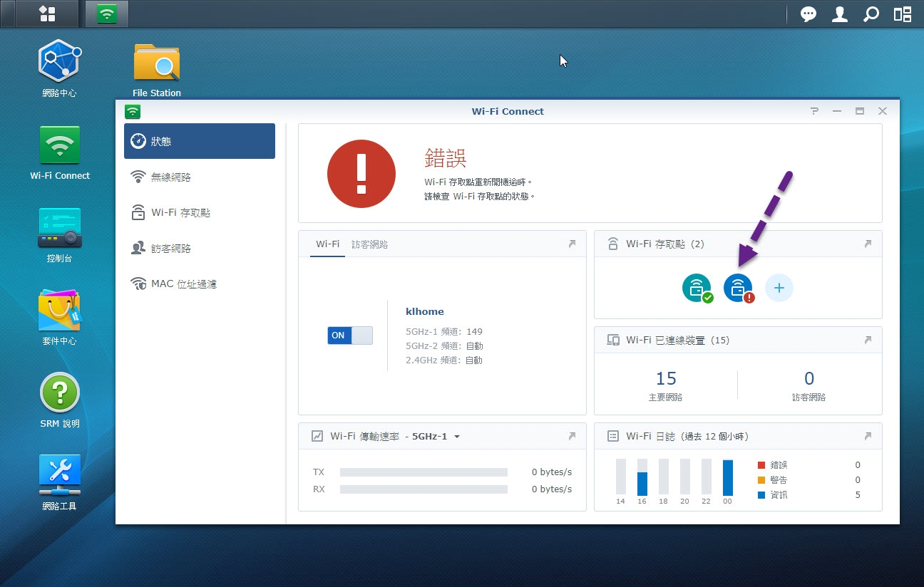Toggle the Wi-Fi ON switch off
Viewport: 924px width, 587px height.
[350, 335]
